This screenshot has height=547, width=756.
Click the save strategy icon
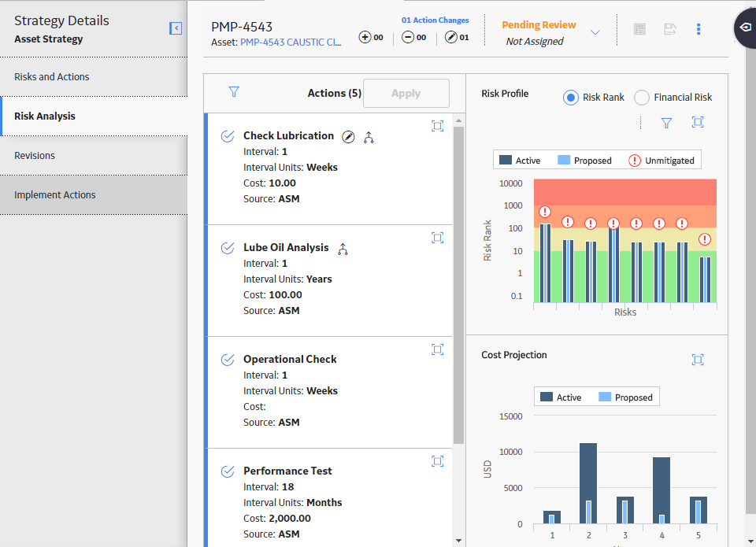[669, 29]
